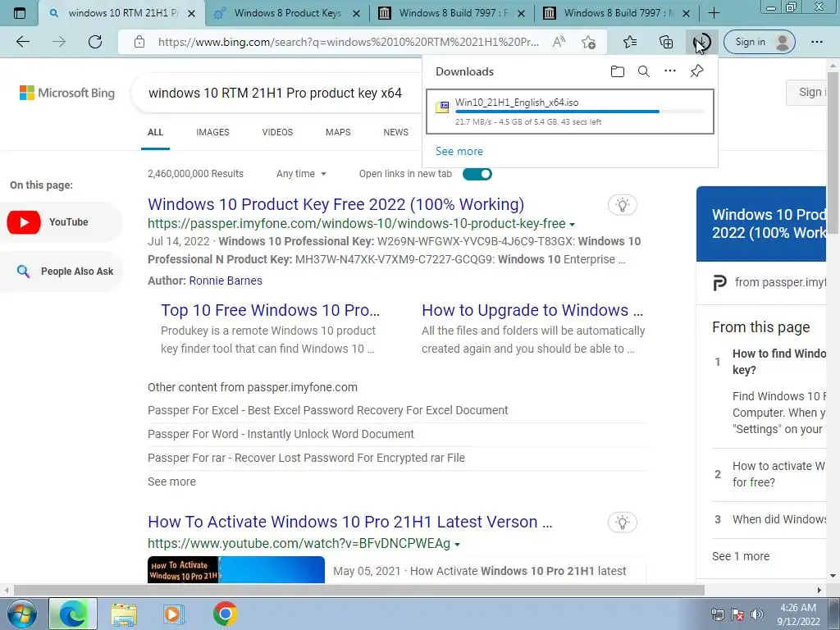Search downloads with magnifier icon
Screen dimensions: 840x630
[x=644, y=71]
